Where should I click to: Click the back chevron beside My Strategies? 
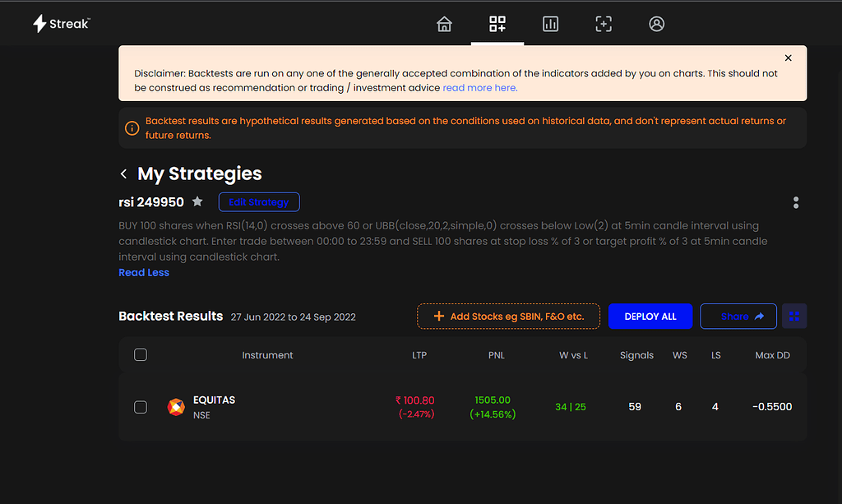123,173
